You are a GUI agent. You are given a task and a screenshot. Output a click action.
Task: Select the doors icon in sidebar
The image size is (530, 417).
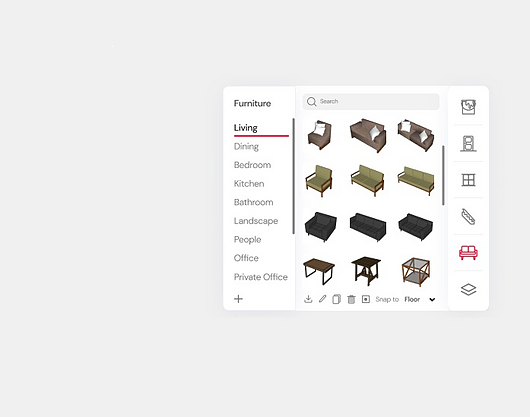click(468, 143)
